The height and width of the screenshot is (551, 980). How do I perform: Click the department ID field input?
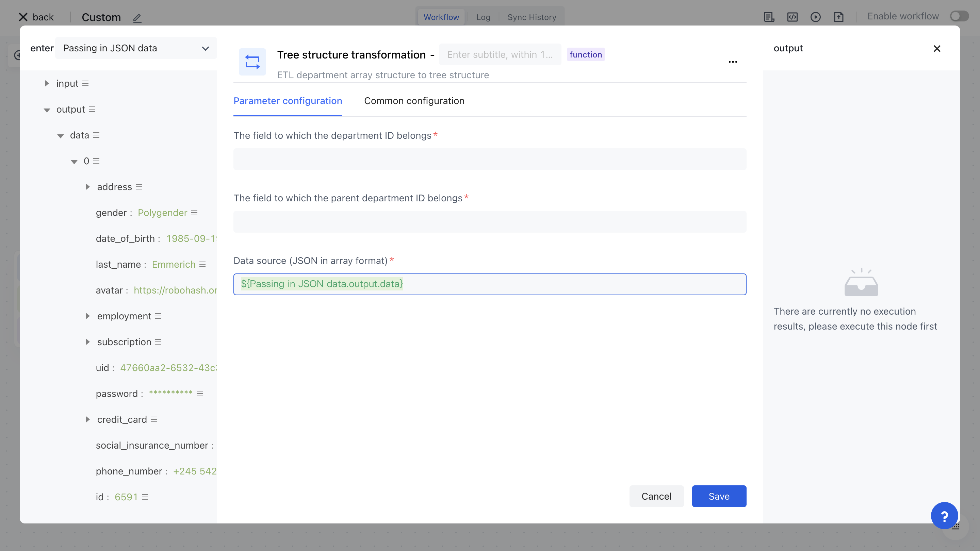click(490, 159)
